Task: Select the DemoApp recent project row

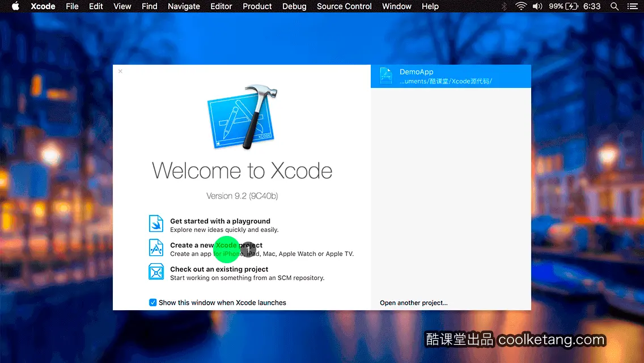Action: (x=451, y=76)
